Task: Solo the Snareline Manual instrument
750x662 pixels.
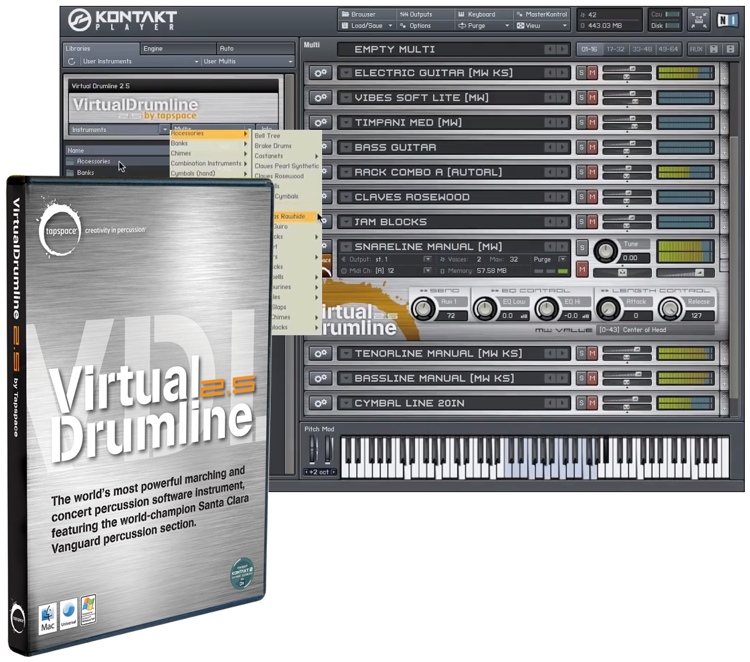Action: click(x=582, y=248)
